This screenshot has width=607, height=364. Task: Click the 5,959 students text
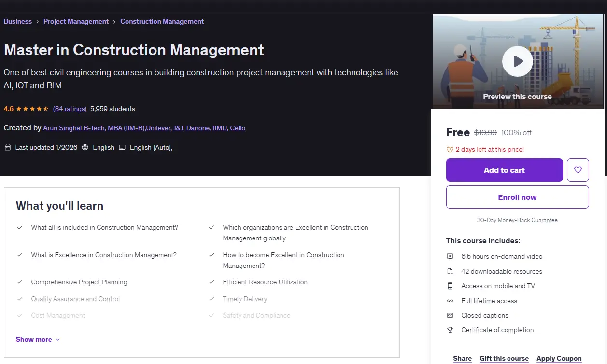click(113, 109)
